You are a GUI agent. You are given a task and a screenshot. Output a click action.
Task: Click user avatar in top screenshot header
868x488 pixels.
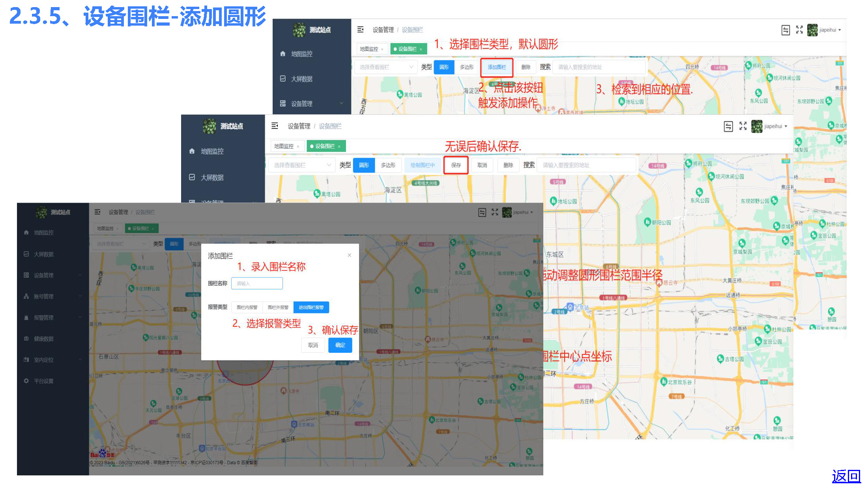click(x=812, y=30)
